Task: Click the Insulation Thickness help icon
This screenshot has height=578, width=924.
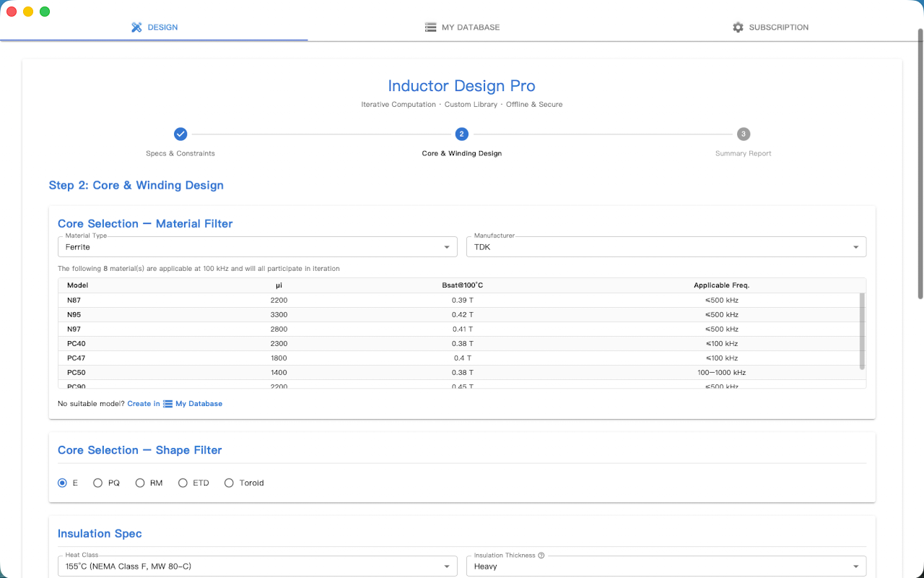Action: (x=541, y=556)
